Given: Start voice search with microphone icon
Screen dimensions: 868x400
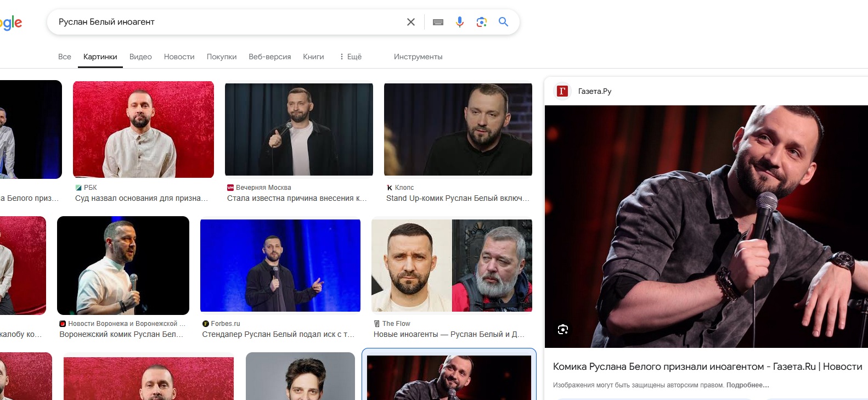Looking at the screenshot, I should pyautogui.click(x=460, y=22).
